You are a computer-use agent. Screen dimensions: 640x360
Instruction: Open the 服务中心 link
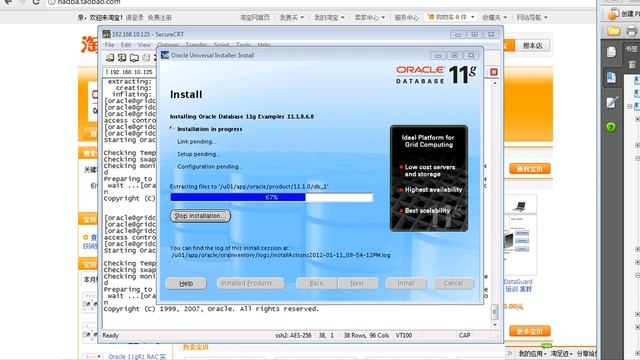(407, 18)
